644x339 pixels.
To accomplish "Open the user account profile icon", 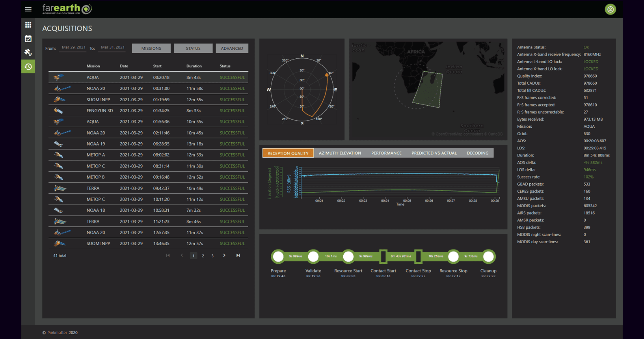I will click(610, 9).
